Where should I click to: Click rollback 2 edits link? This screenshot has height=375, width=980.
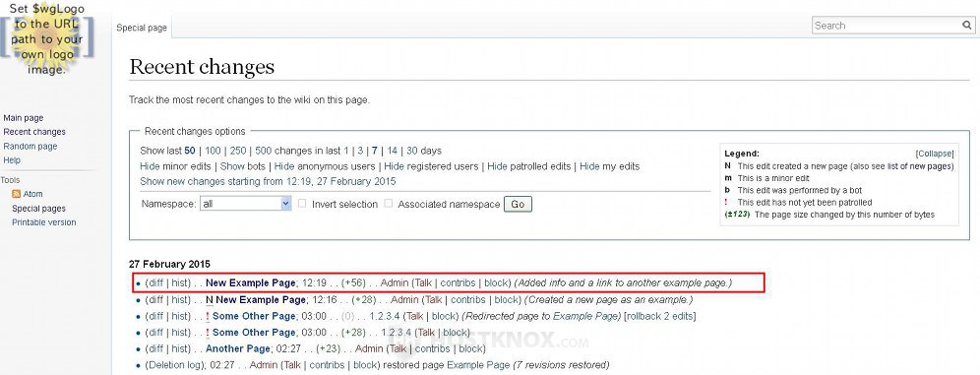point(660,316)
